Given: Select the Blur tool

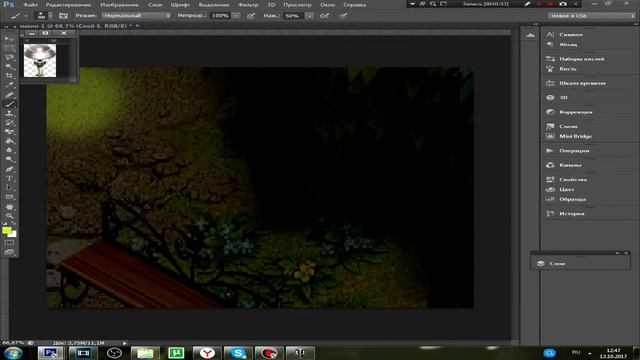Looking at the screenshot, I should pyautogui.click(x=9, y=150).
